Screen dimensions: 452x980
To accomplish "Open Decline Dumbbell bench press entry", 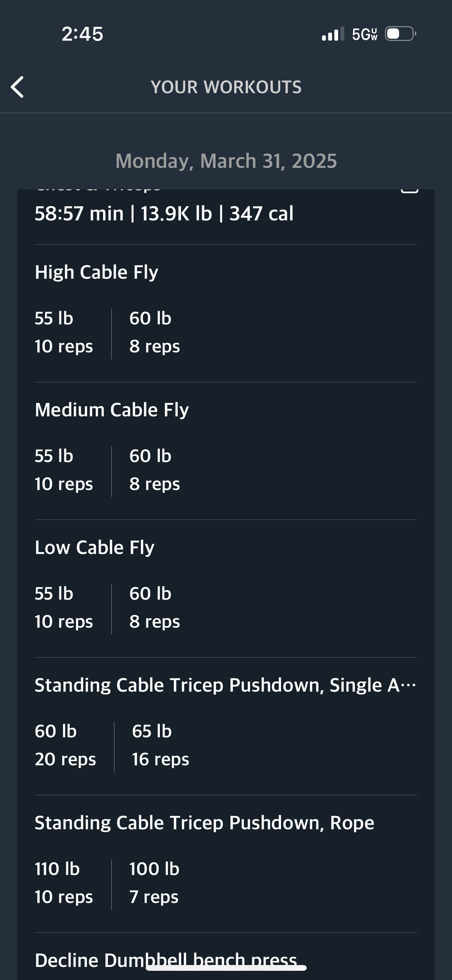I will (x=166, y=960).
